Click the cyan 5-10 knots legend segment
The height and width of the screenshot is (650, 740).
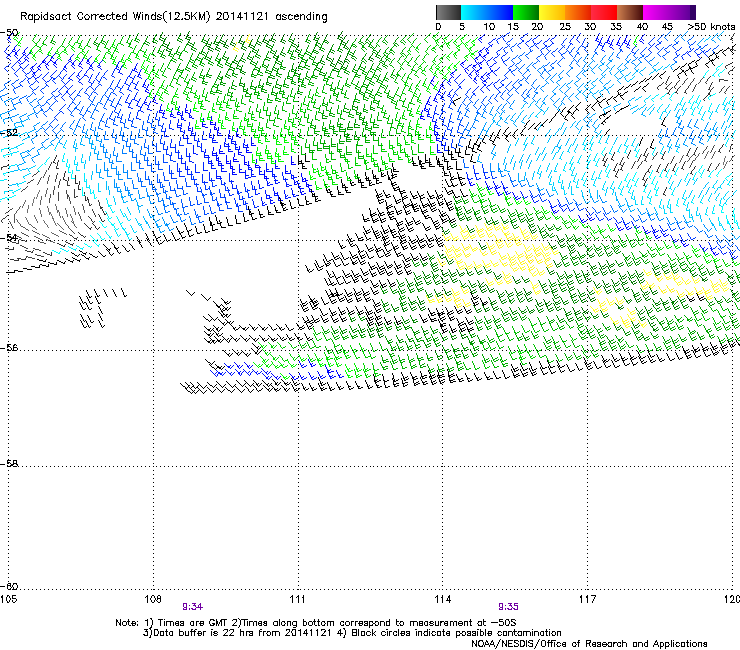[x=474, y=12]
